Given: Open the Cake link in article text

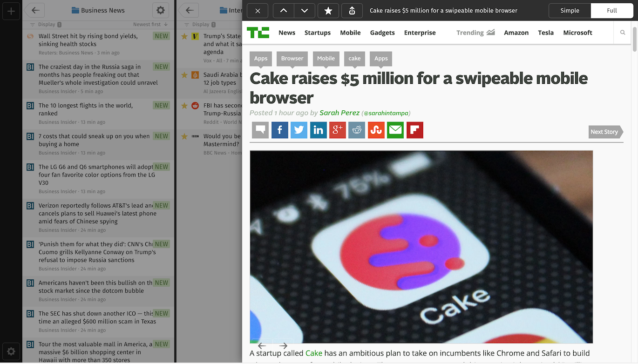Looking at the screenshot, I should [x=314, y=353].
